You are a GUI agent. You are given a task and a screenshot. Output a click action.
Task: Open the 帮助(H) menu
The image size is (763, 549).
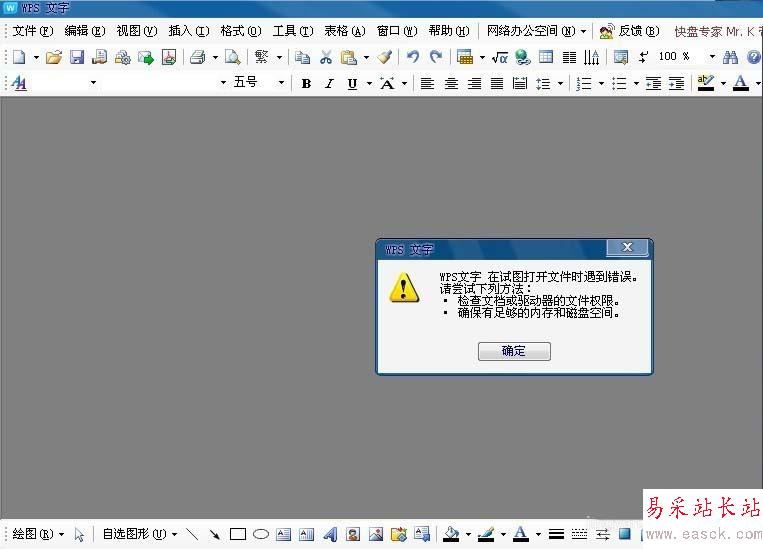pos(449,31)
